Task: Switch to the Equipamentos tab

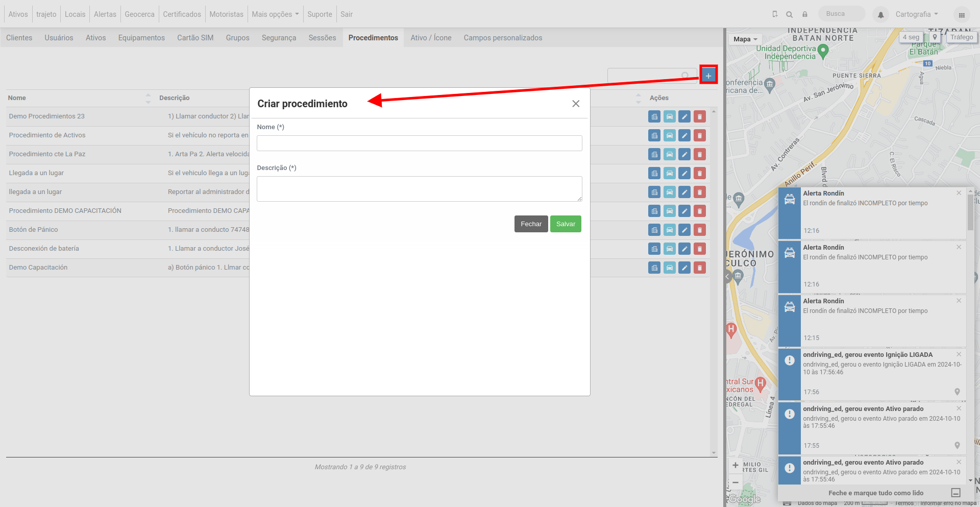Action: (141, 38)
